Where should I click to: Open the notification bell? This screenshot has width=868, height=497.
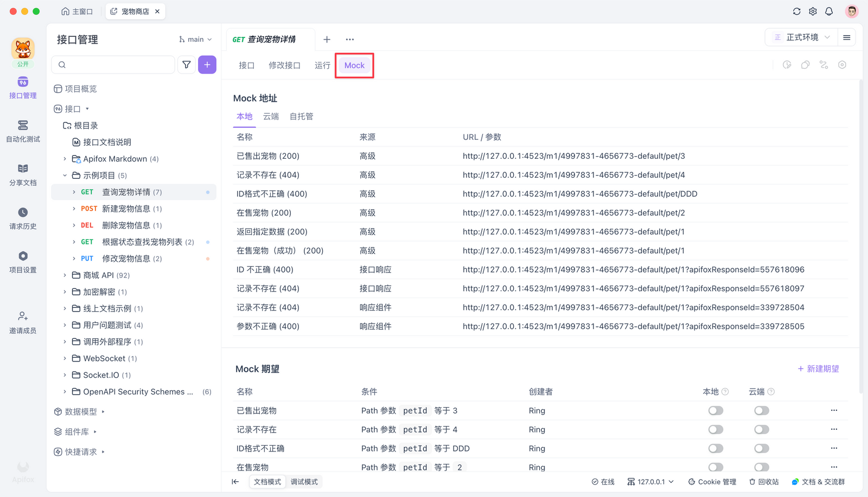[x=829, y=11]
